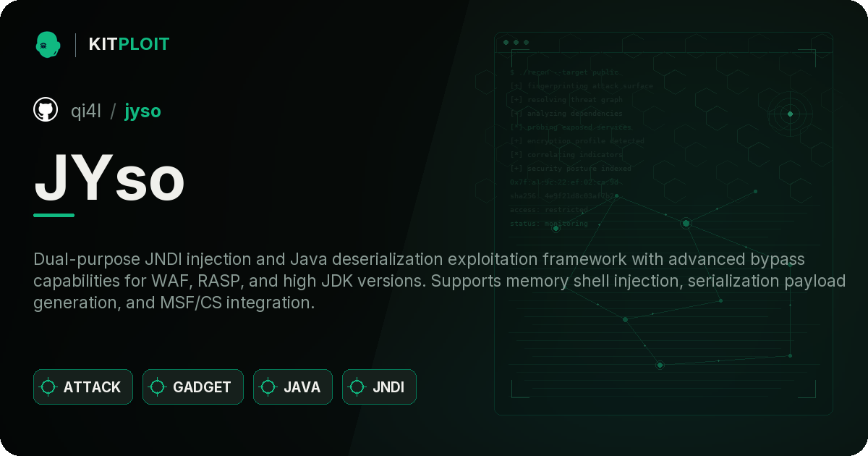
Task: Click the JNDI tag badge
Action: 379,387
